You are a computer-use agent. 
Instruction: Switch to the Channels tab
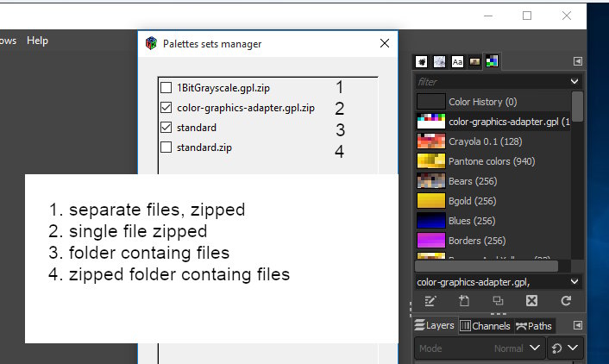pyautogui.click(x=486, y=325)
